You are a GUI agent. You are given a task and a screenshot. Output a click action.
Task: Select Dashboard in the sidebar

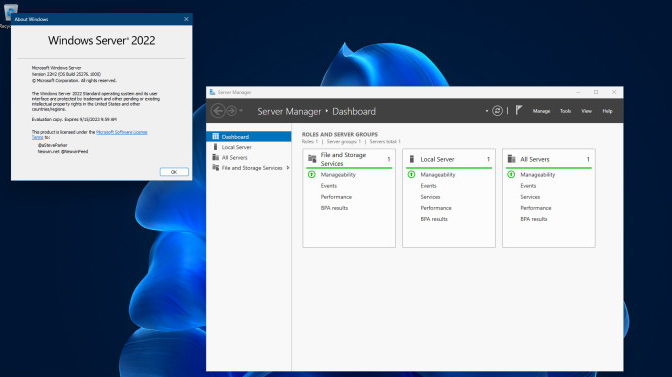(249, 137)
